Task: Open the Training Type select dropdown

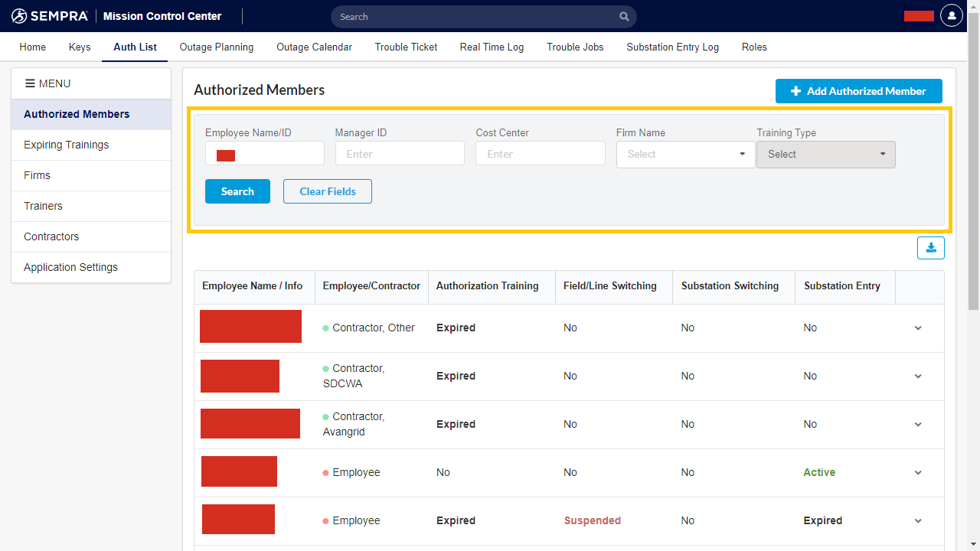Action: click(825, 154)
